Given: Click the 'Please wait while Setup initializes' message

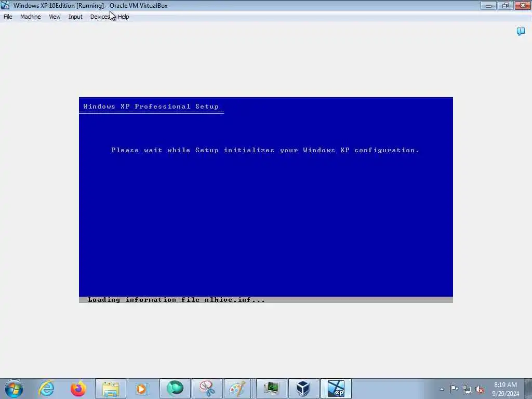Looking at the screenshot, I should click(x=265, y=150).
